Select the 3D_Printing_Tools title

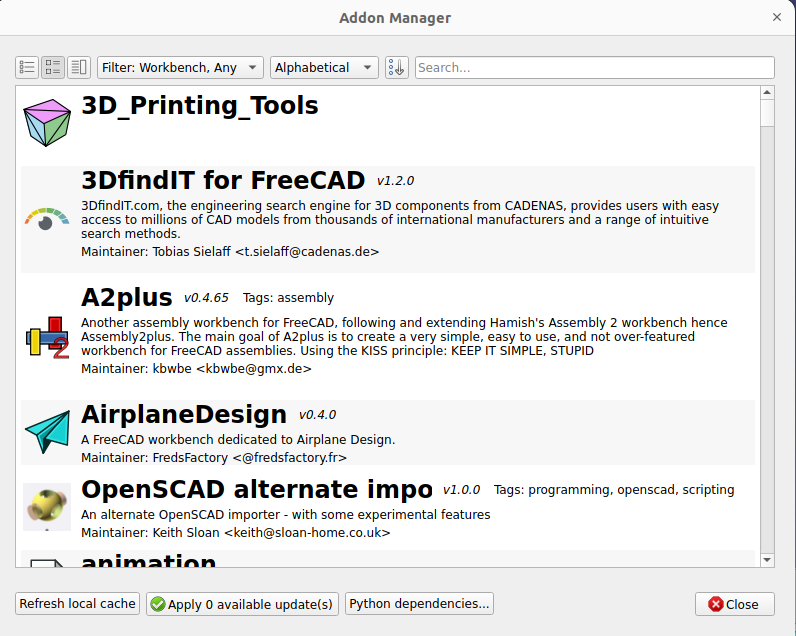pos(200,106)
